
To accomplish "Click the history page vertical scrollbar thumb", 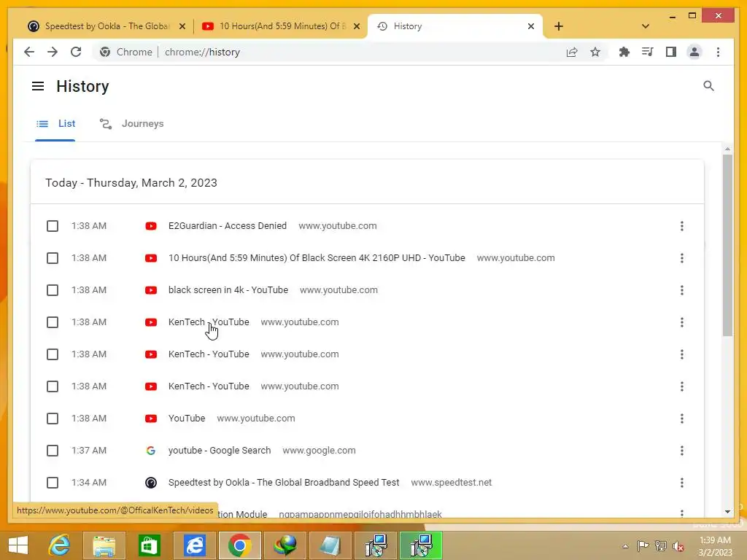I will coord(727,245).
